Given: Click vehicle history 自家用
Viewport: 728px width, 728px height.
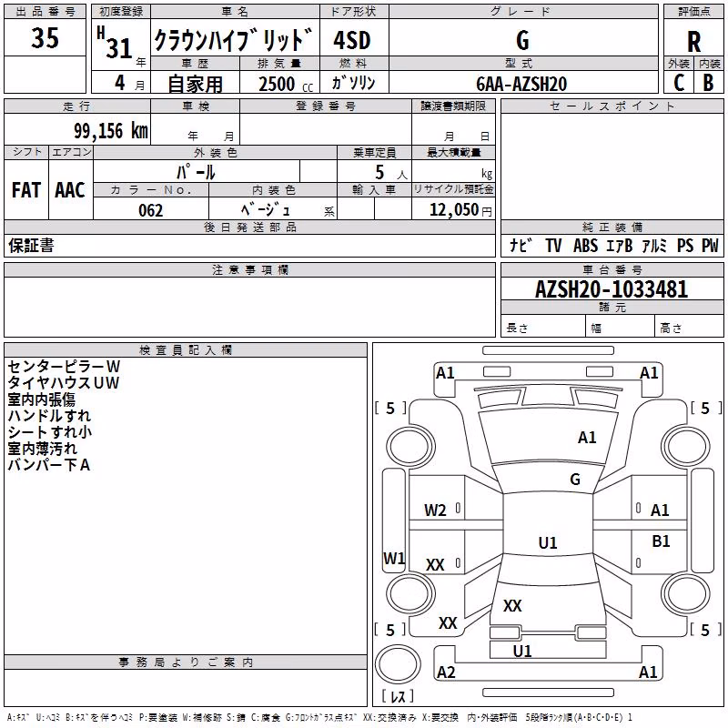Looking at the screenshot, I should click(x=195, y=84).
